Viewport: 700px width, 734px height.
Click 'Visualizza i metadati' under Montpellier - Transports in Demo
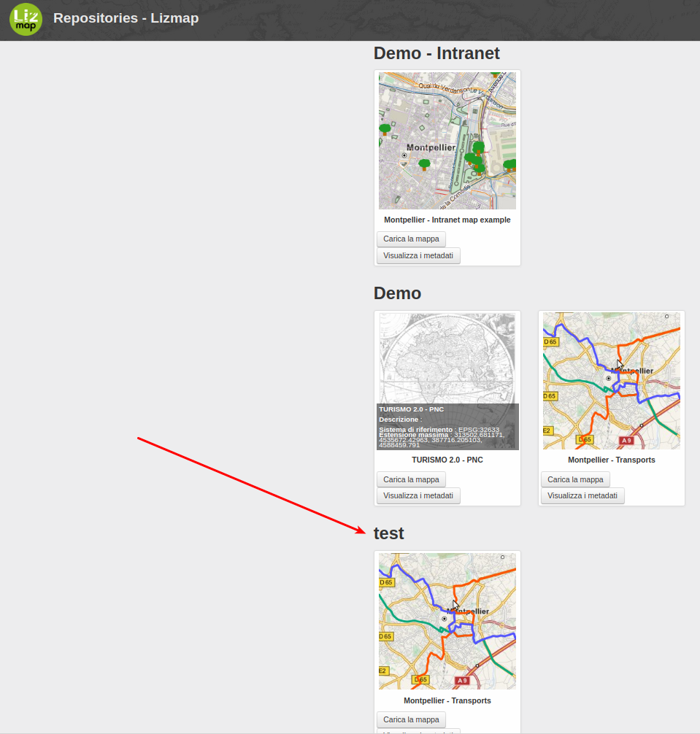tap(582, 495)
